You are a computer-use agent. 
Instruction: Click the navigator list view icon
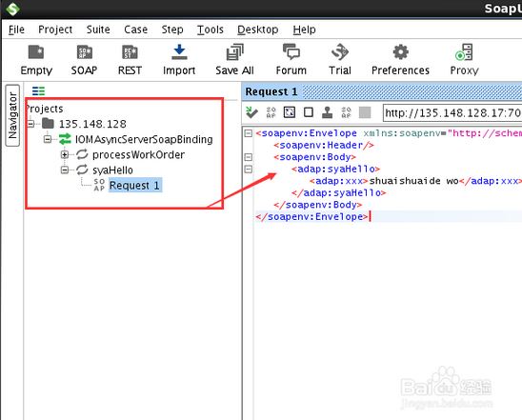point(38,90)
